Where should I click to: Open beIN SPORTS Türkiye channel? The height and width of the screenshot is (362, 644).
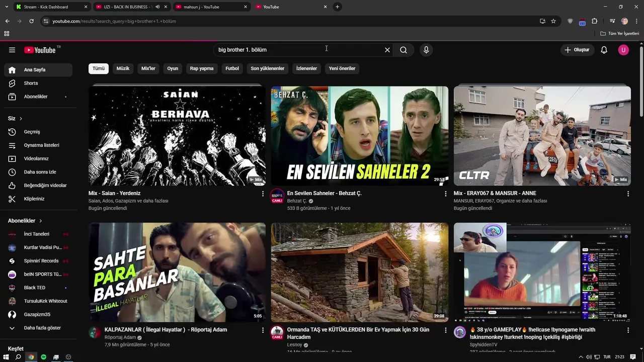tap(38, 274)
